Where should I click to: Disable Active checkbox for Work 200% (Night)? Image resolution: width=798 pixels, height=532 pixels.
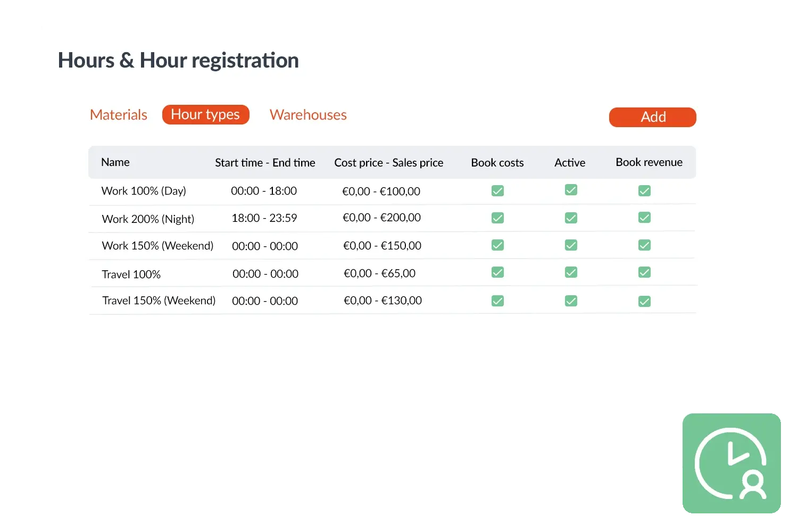[570, 218]
